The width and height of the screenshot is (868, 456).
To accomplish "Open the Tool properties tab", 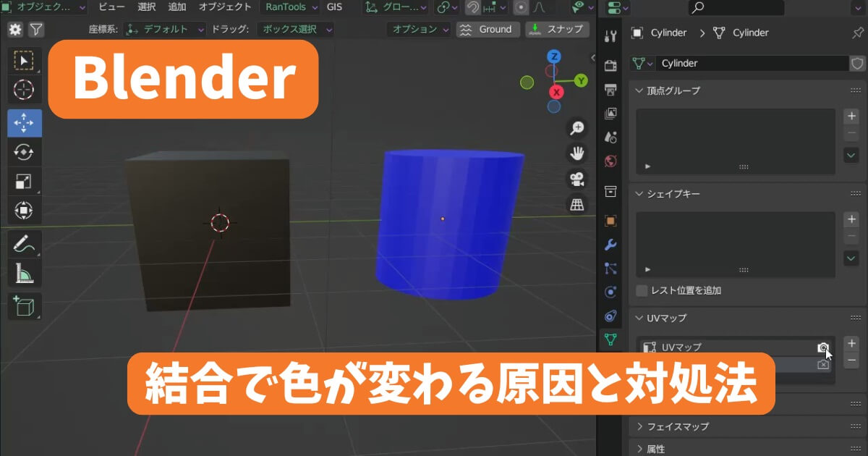I will pyautogui.click(x=610, y=36).
